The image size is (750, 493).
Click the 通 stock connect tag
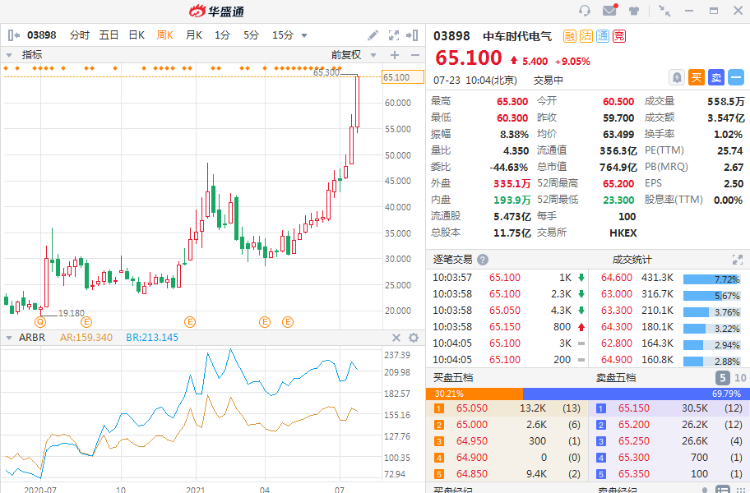[603, 36]
